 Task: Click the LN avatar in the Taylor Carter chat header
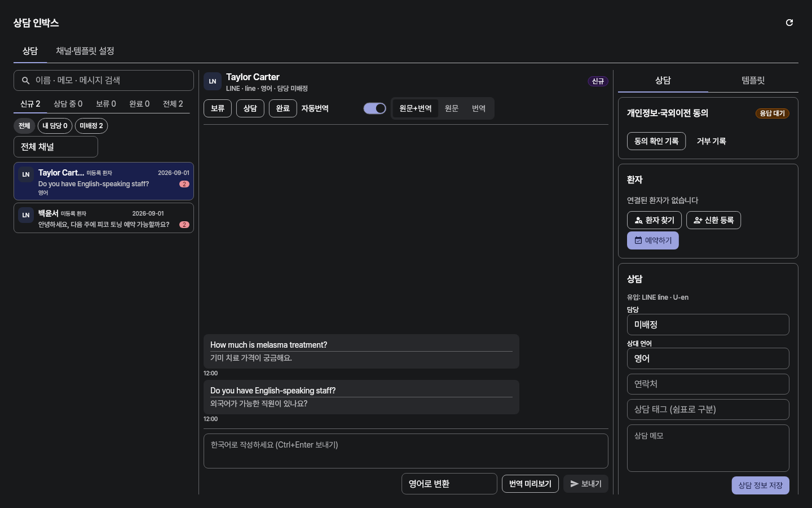pos(213,81)
